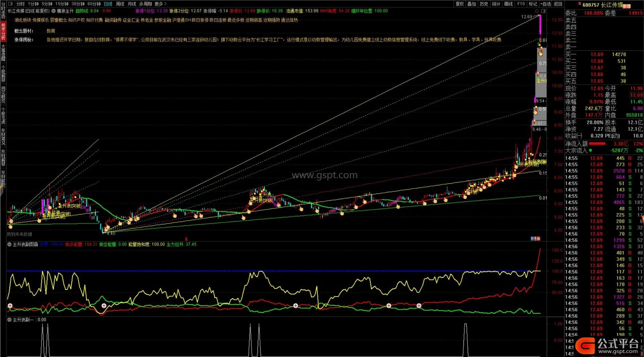The width and height of the screenshot is (644, 357).
Task: Click the 净流入额 red bar
Action: [x=597, y=144]
